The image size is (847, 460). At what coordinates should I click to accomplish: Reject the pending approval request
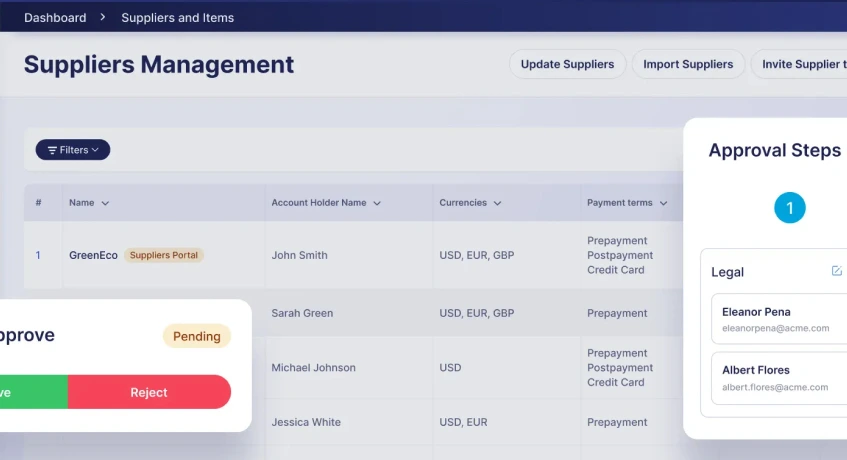[x=149, y=393]
